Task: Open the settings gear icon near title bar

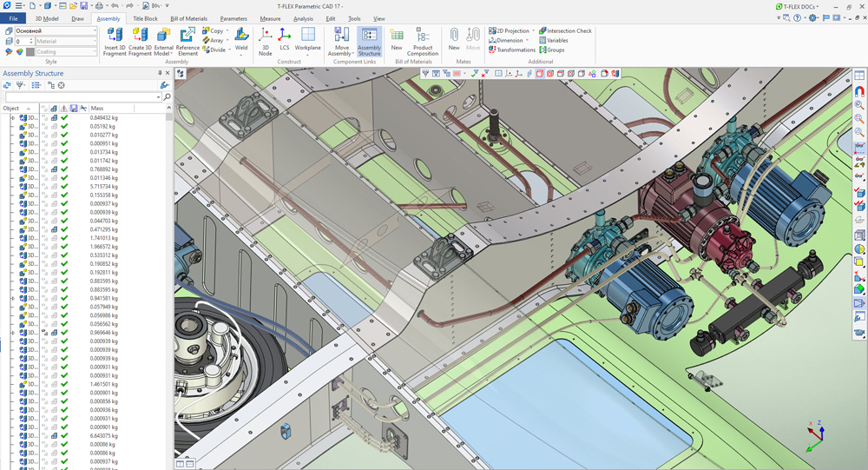Action: click(812, 17)
